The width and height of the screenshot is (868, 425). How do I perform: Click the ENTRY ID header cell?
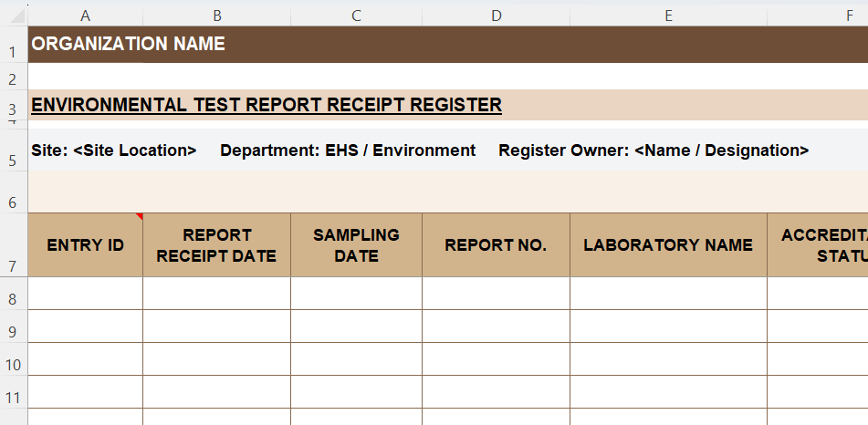pyautogui.click(x=85, y=245)
